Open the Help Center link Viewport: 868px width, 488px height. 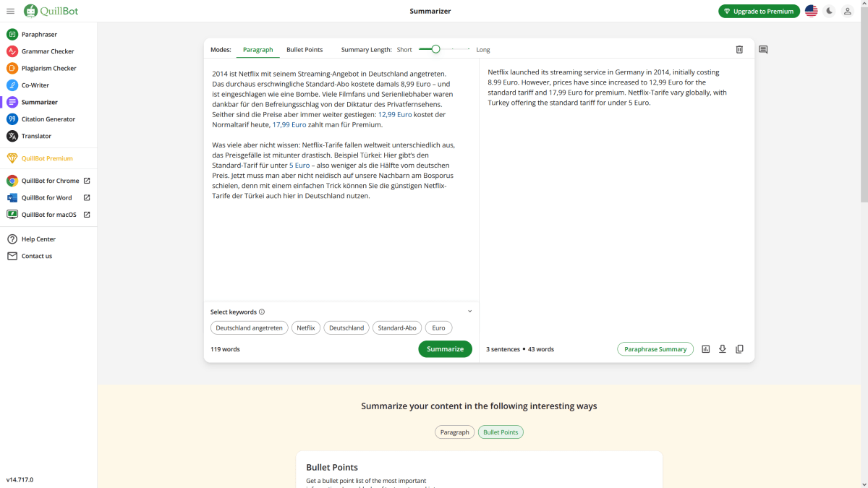pos(34,239)
